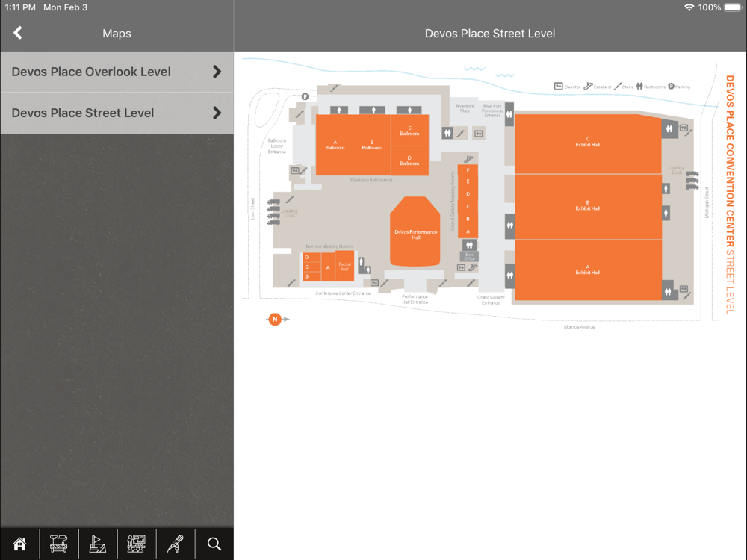747x560 pixels.
Task: Tap the parking P icon on map
Action: tap(305, 96)
